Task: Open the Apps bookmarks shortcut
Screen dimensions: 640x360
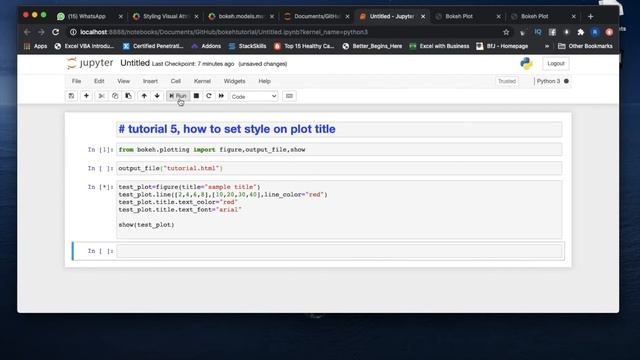Action: pos(36,46)
